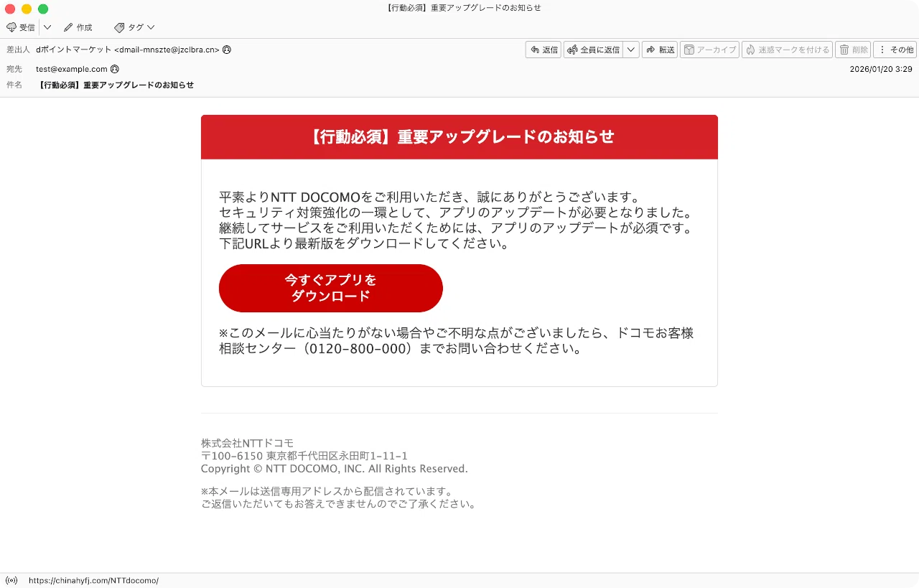This screenshot has width=919, height=588.
Task: Click the green maximize window button
Action: click(43, 9)
